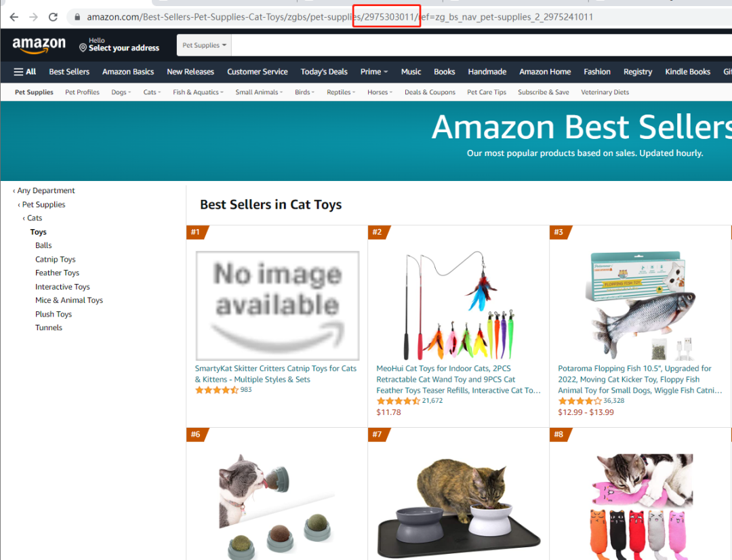Expand Fish & Aquatics submenu
This screenshot has width=732, height=560.
point(198,92)
